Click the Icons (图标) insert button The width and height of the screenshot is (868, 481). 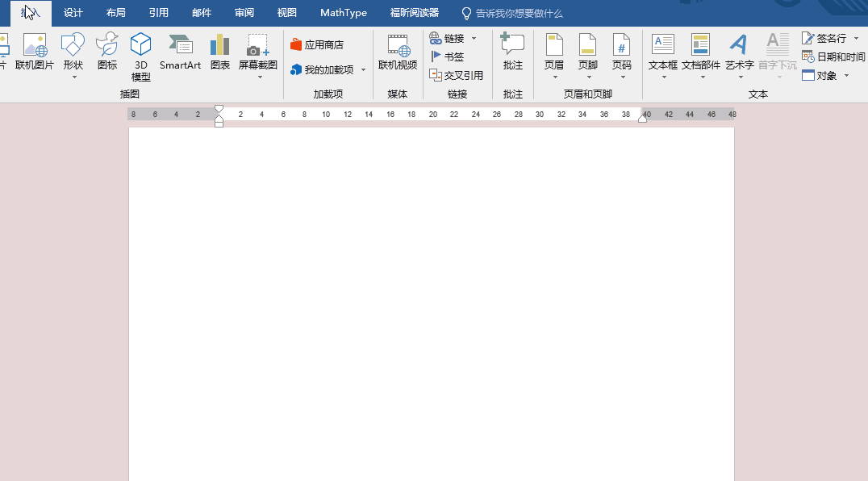[106, 52]
